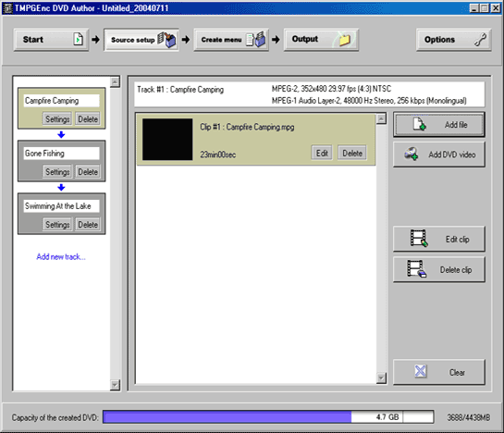The width and height of the screenshot is (504, 433).
Task: Edit the Campfire Camping.mpg clip
Action: (322, 154)
